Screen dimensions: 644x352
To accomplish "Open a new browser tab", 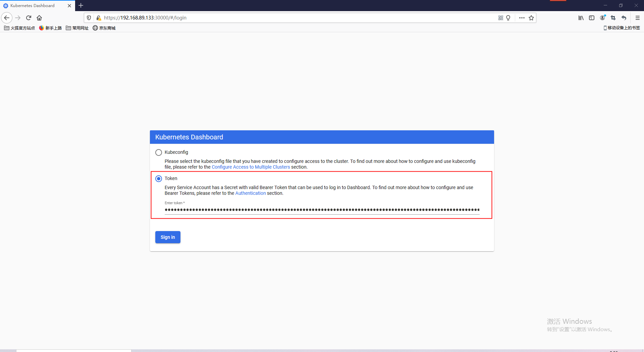I will tap(81, 5).
